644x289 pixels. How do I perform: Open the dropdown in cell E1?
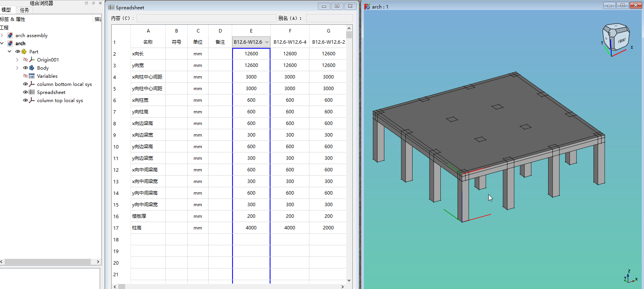267,42
